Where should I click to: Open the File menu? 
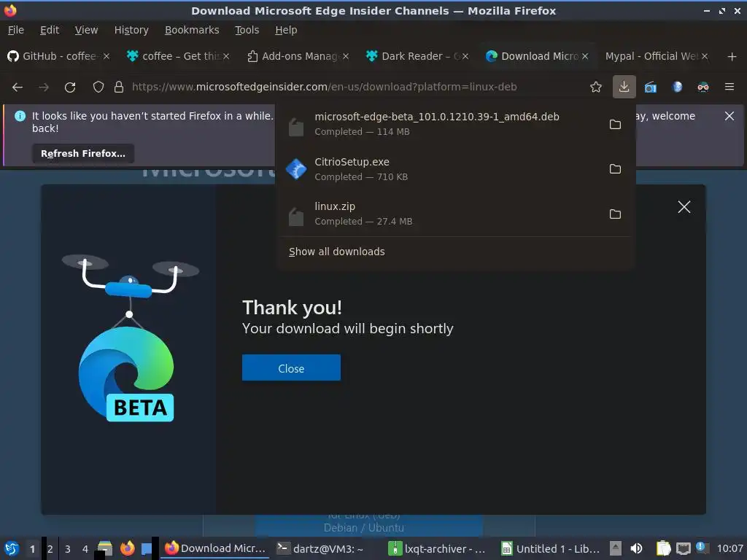point(16,30)
